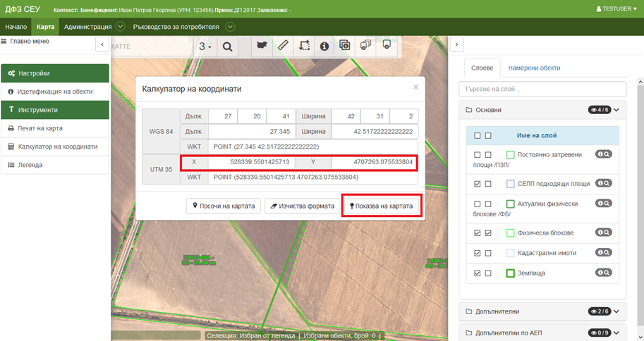Click the 0/9 visibility badge of Допълнителни по АЕП

coord(600,333)
